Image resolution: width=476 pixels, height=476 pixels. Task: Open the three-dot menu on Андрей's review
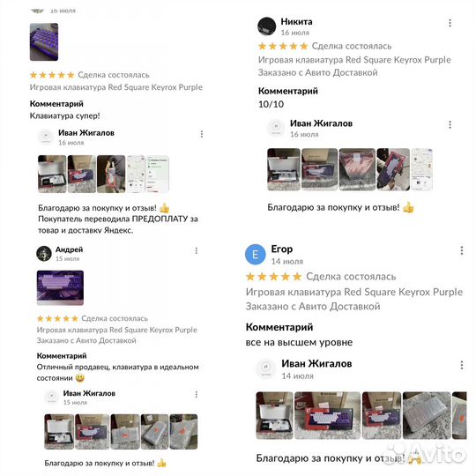196,250
